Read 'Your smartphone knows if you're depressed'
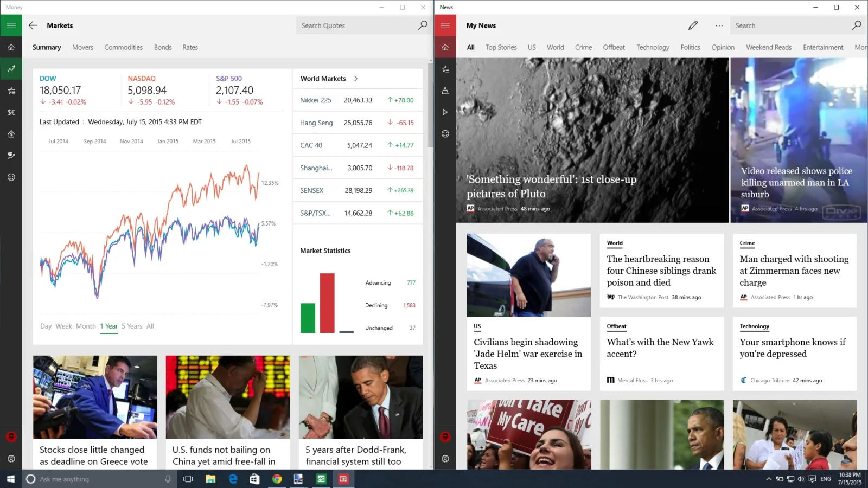Screen dimensions: 868x488 (795, 354)
